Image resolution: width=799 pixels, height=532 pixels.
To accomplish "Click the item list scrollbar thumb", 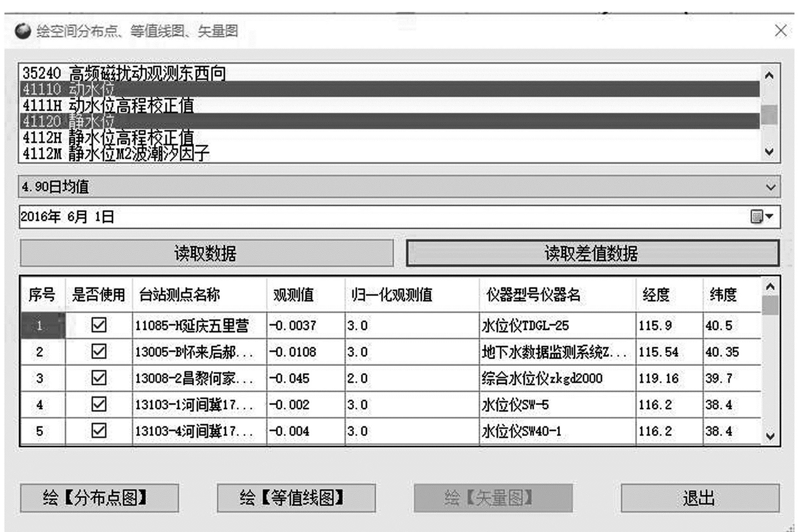I will [770, 115].
